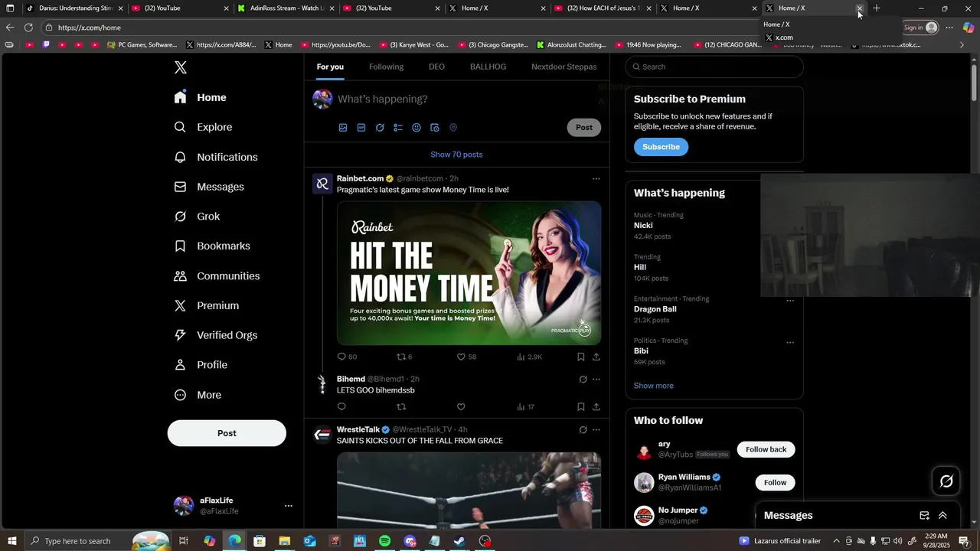
Task: Click the composer's grey Post button
Action: (x=584, y=128)
